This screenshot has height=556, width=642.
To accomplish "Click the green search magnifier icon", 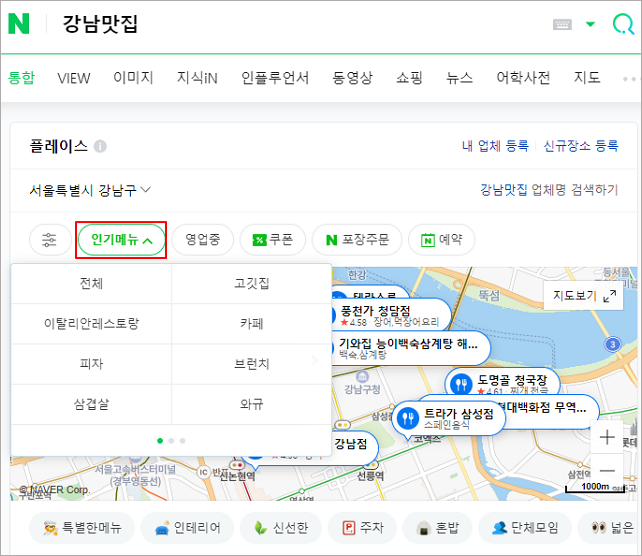I will (x=623, y=24).
